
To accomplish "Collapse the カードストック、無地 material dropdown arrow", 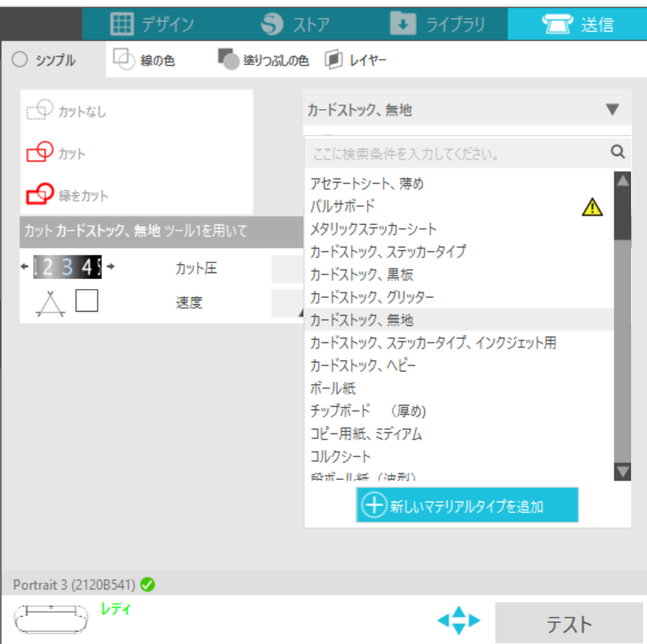I will (612, 109).
